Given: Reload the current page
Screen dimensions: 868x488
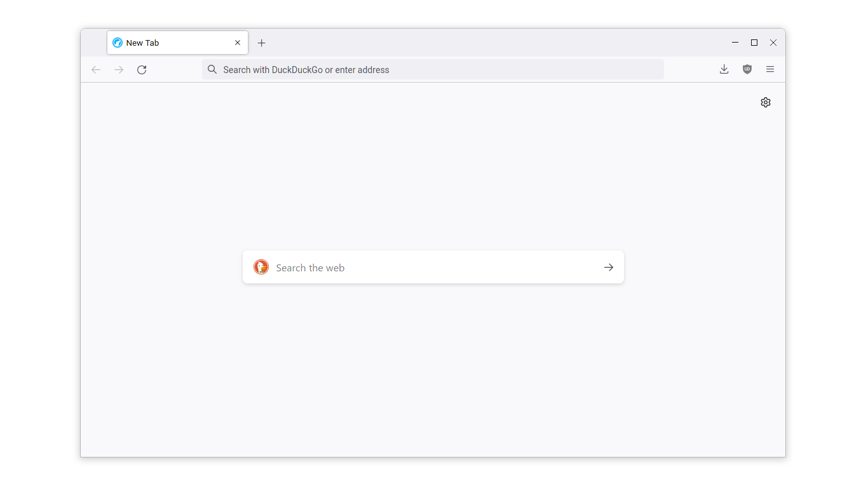Looking at the screenshot, I should [x=142, y=70].
